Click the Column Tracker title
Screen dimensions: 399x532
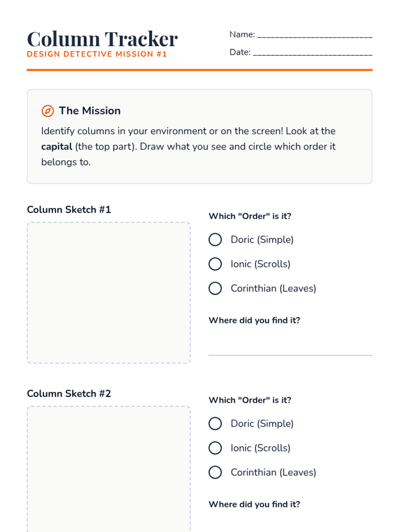[x=102, y=39]
